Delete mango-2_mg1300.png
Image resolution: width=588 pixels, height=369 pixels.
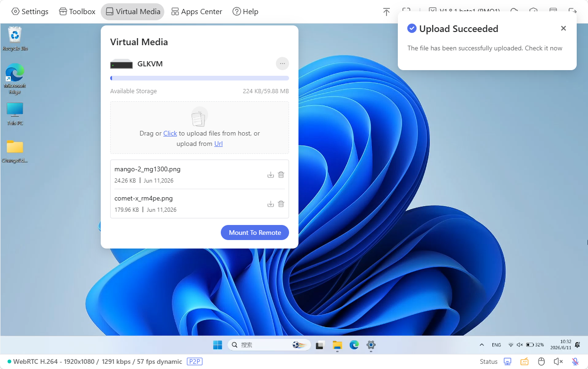click(281, 175)
